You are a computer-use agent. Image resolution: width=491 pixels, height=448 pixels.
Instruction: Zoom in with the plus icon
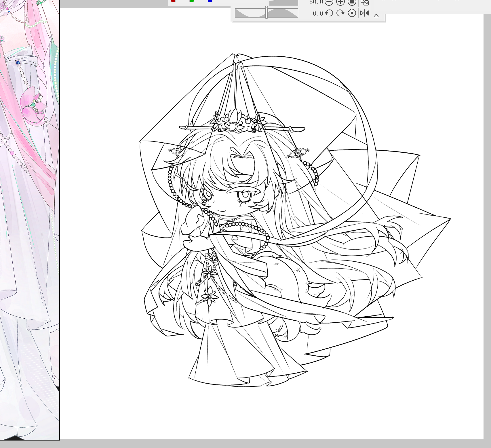(340, 2)
